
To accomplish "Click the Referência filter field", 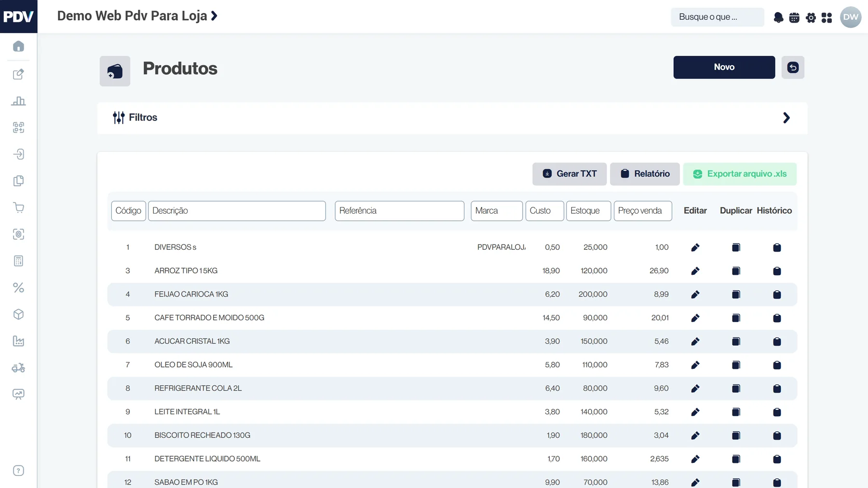I will (x=399, y=211).
